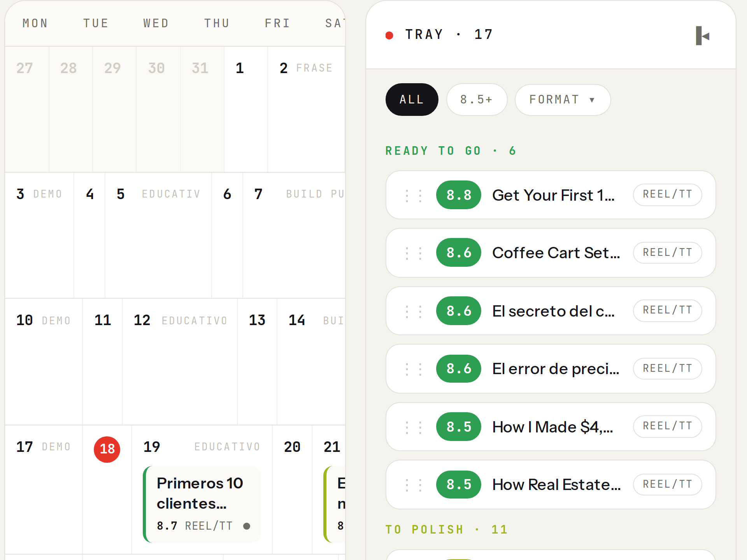
Task: Grab drag handle of How Real Estate card
Action: click(x=414, y=485)
